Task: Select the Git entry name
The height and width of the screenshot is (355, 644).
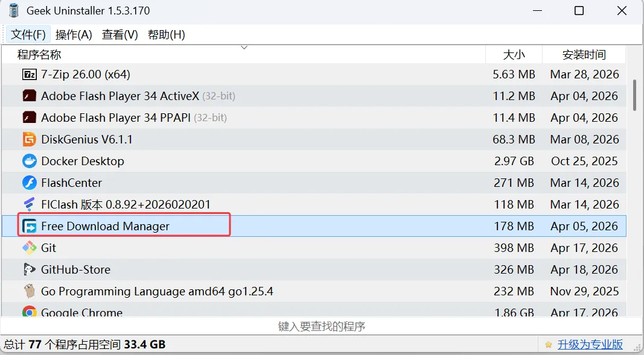Action: point(48,248)
